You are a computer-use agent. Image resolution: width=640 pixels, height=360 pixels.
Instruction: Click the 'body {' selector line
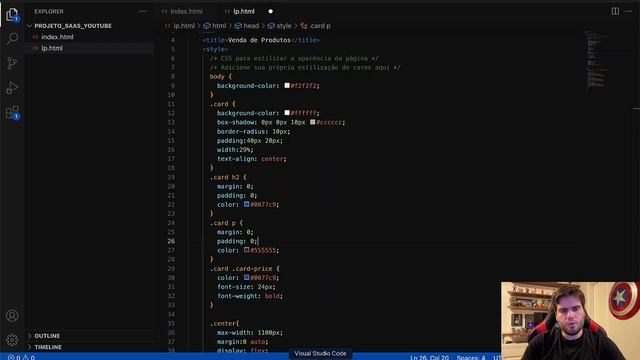click(x=220, y=76)
